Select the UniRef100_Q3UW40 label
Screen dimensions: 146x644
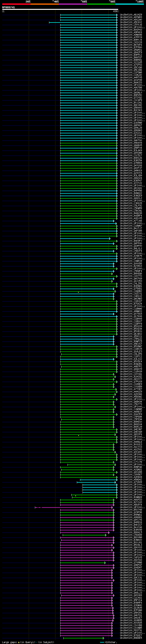tap(131, 605)
